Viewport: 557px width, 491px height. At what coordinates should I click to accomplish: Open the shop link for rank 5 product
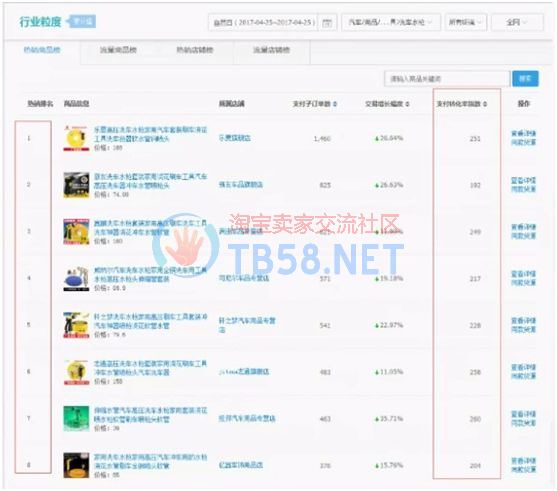(x=247, y=325)
